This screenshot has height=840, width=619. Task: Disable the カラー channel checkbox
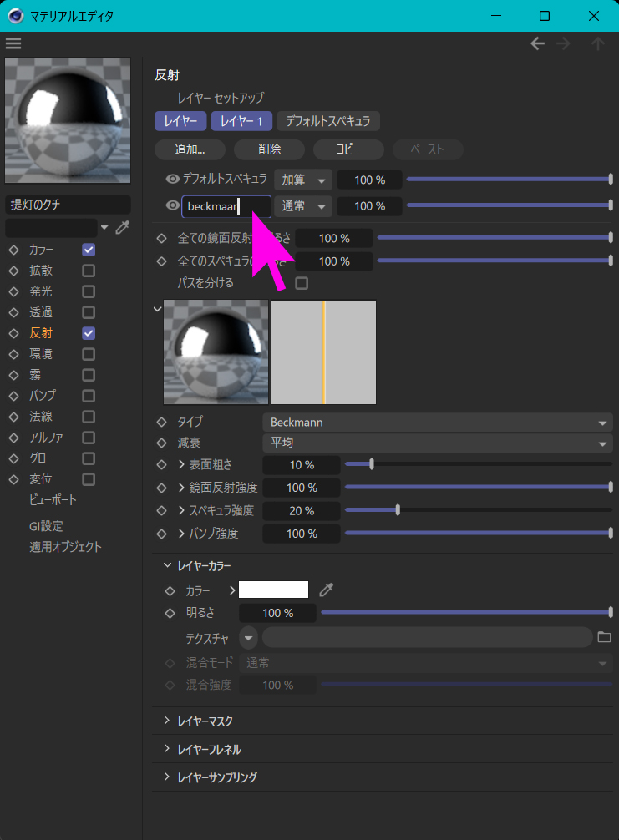tap(89, 250)
